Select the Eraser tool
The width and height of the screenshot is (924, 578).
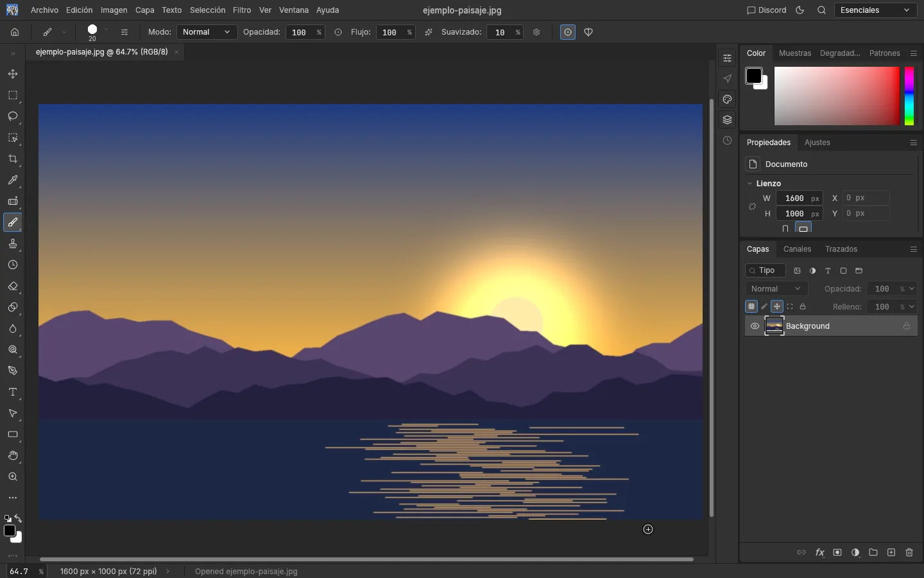(12, 286)
